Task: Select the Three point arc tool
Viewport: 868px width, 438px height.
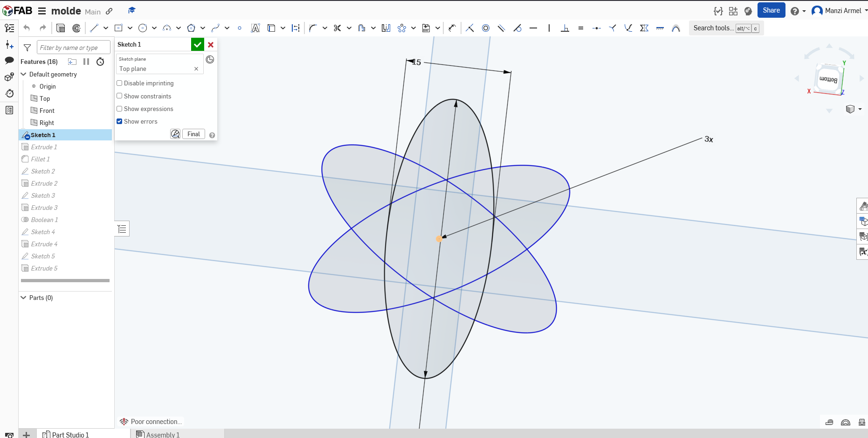Action: pos(167,28)
